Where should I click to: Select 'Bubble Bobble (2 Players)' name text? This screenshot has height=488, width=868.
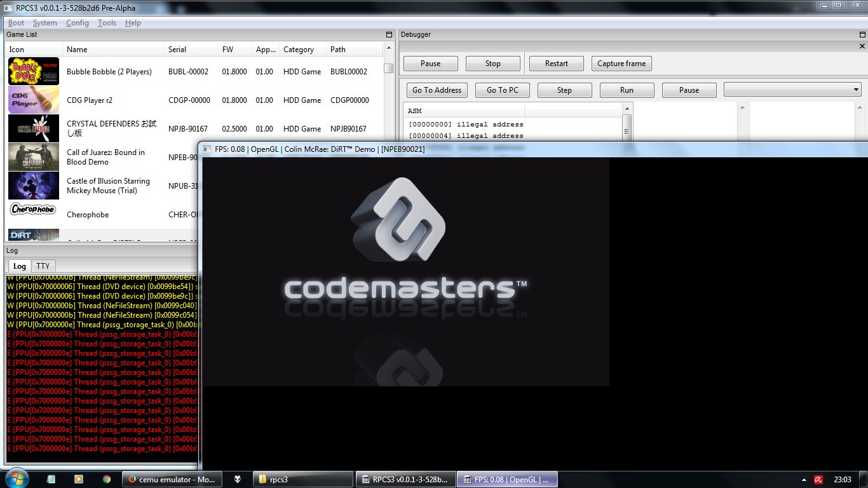coord(109,72)
